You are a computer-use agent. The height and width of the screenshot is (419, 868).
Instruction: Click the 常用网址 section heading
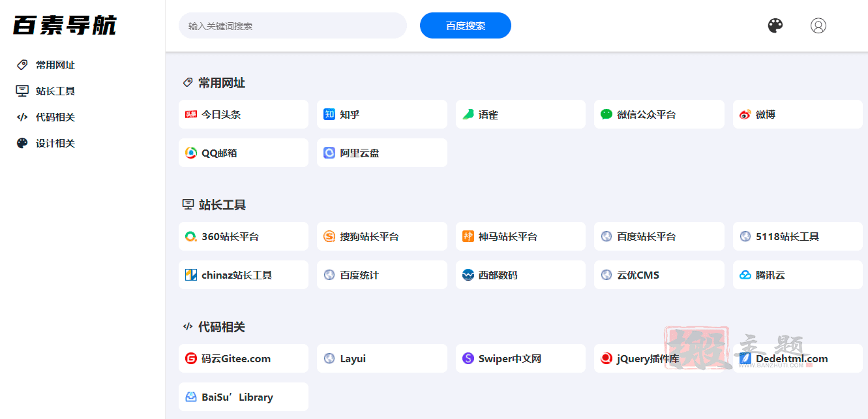pyautogui.click(x=222, y=83)
